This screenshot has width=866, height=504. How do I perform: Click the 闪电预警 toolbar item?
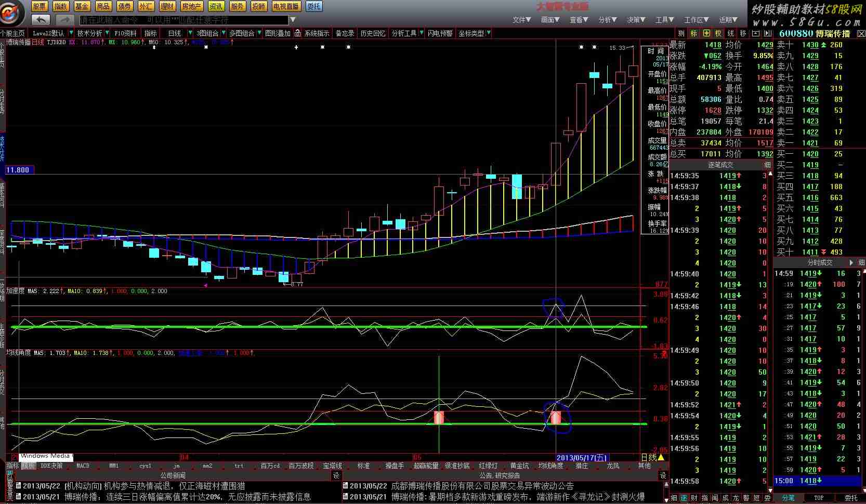(x=440, y=33)
